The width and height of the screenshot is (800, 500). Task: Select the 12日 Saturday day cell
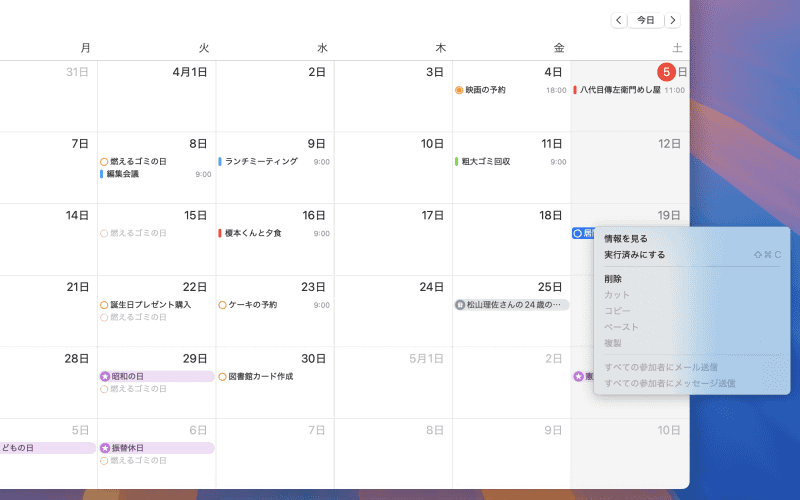(x=630, y=168)
